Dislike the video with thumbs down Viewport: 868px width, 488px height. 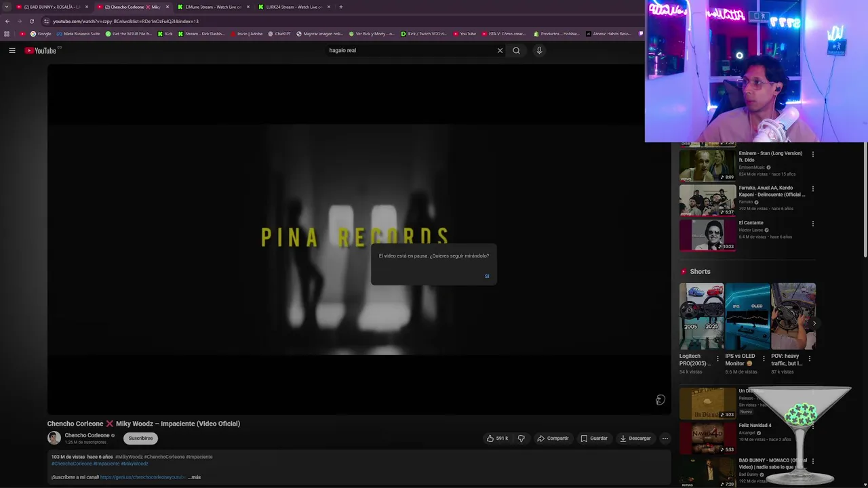pos(521,439)
